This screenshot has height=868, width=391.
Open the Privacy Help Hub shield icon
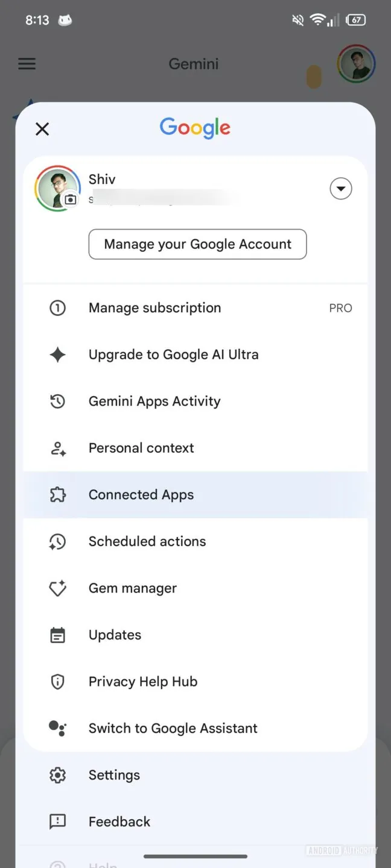point(57,681)
